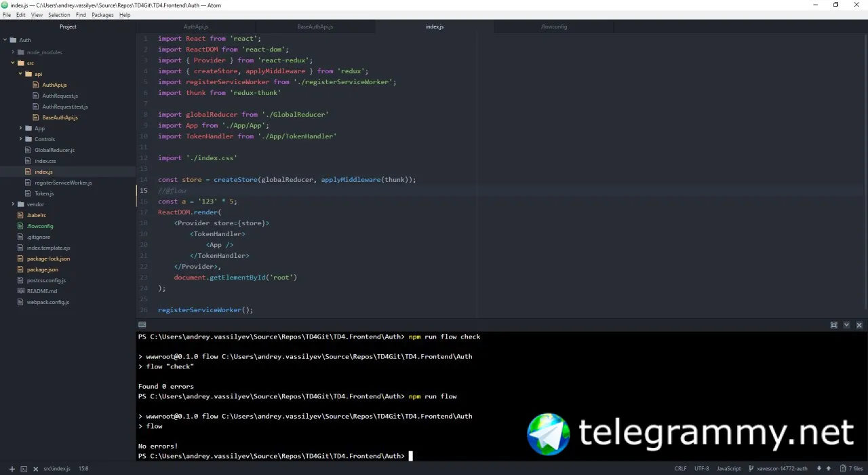Toggle the terminal panel icon in status bar
This screenshot has height=475, width=868.
pos(24,469)
